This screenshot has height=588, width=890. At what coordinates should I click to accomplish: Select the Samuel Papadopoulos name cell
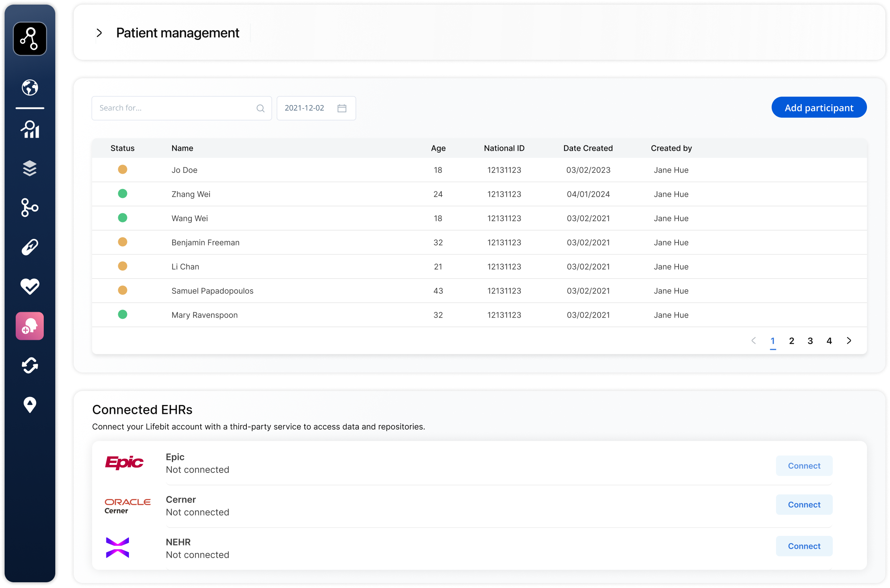[212, 291]
